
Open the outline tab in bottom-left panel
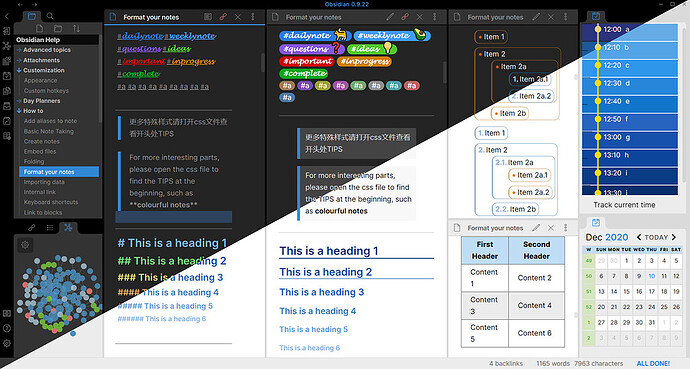point(50,227)
